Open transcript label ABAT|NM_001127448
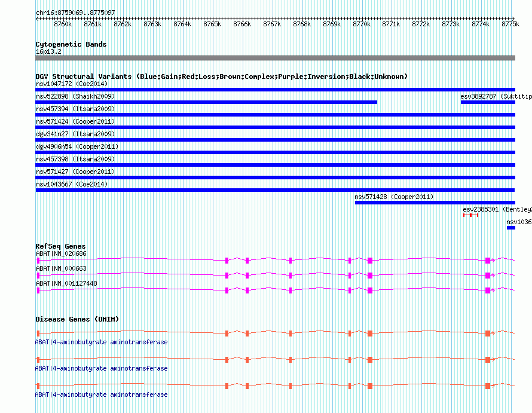 tap(66, 283)
